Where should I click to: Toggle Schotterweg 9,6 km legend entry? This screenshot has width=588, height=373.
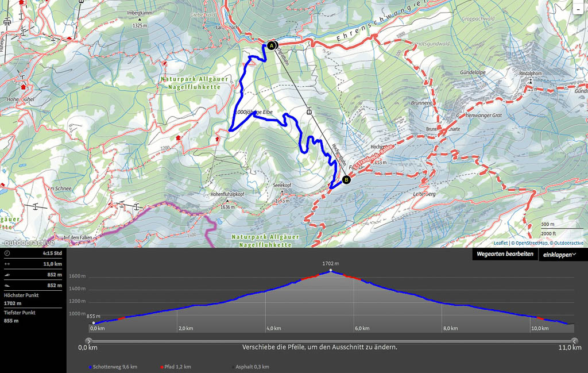[x=113, y=367]
